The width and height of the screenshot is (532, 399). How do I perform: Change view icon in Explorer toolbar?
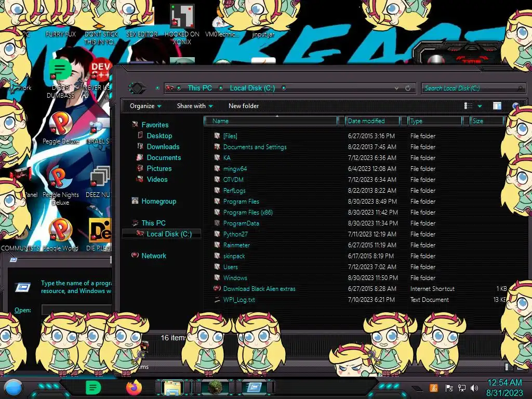point(469,106)
